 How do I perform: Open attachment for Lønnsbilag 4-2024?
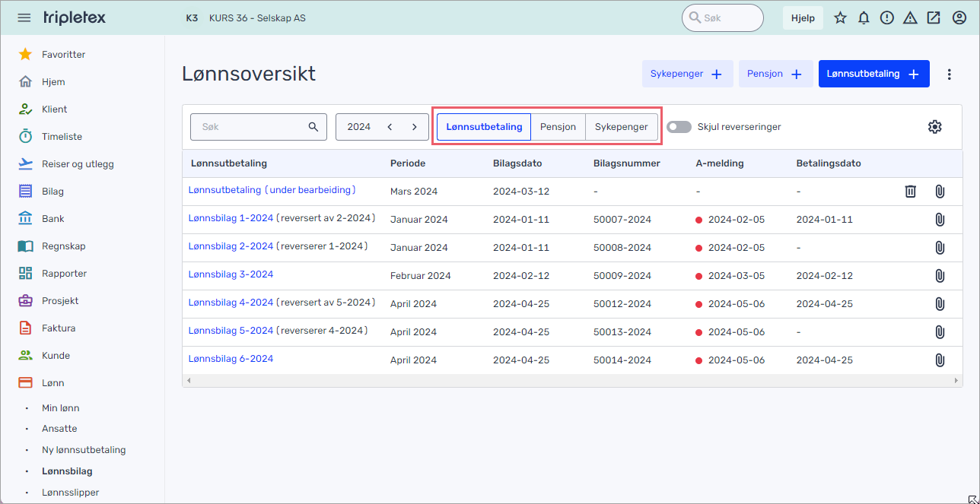(940, 304)
